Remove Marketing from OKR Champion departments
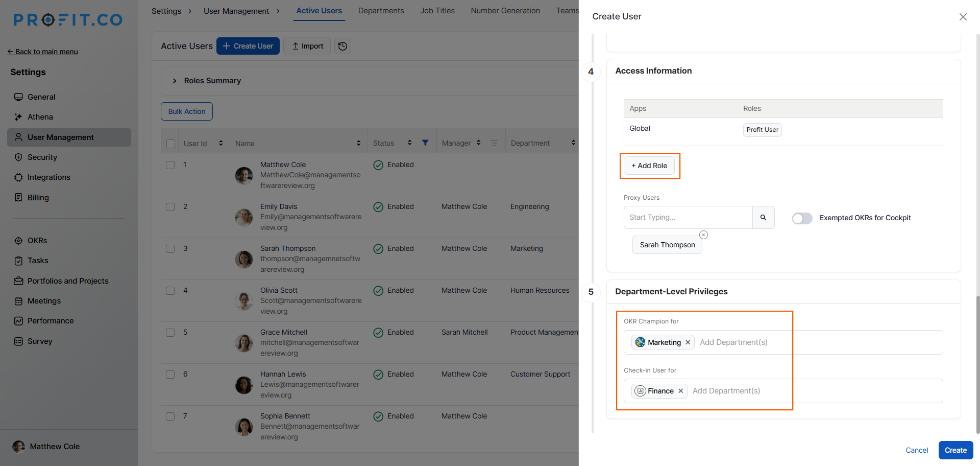This screenshot has width=980, height=466. coord(688,342)
